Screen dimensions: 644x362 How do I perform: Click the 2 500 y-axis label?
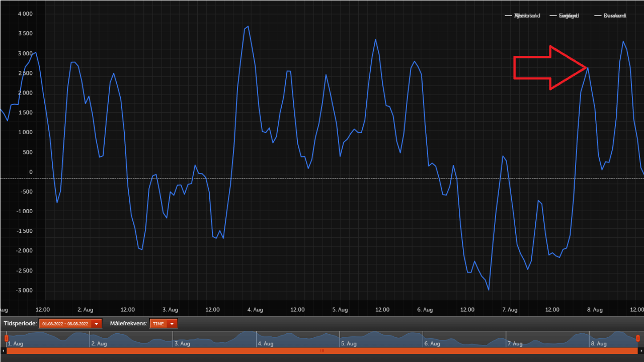[25, 73]
